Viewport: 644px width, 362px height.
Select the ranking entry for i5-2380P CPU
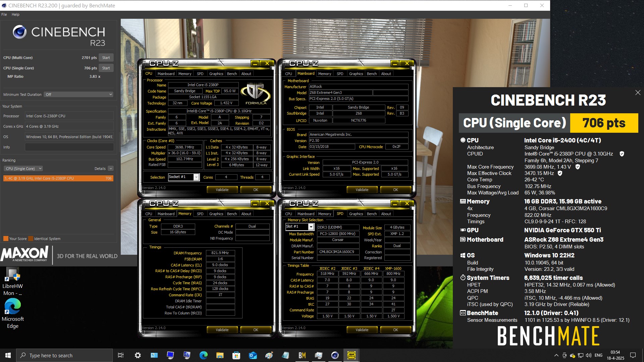click(58, 178)
